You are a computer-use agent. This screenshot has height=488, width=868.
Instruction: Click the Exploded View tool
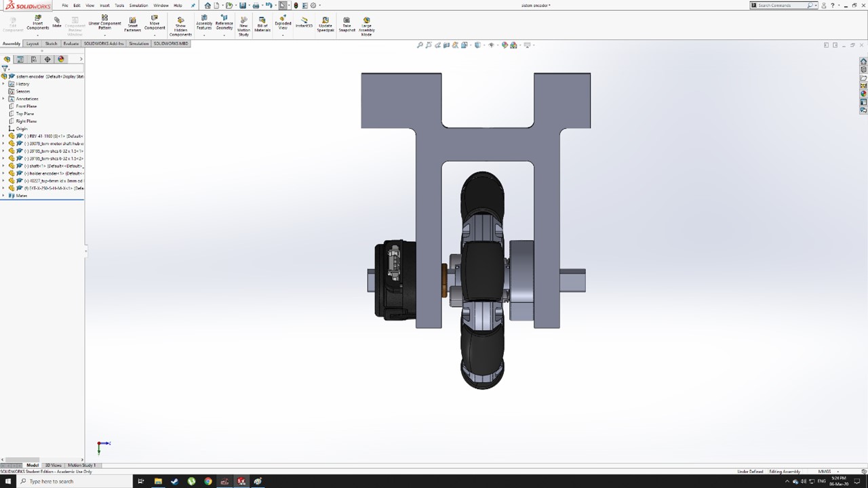pos(283,22)
